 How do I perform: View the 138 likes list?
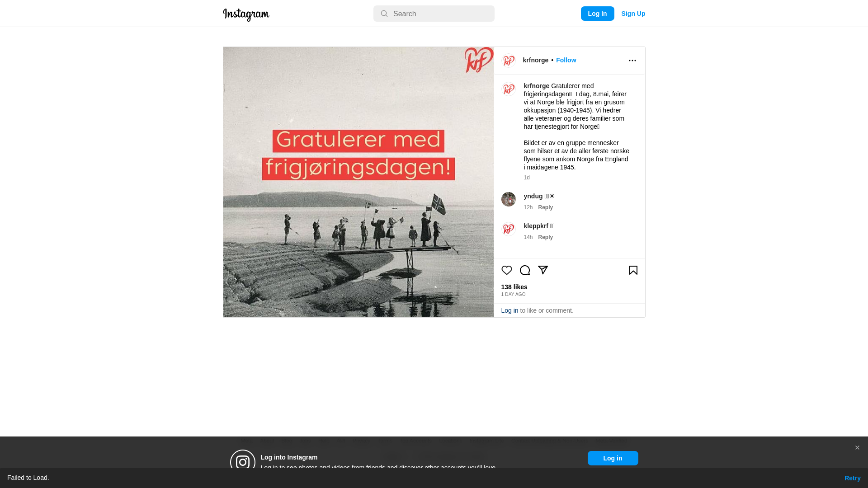click(x=514, y=287)
